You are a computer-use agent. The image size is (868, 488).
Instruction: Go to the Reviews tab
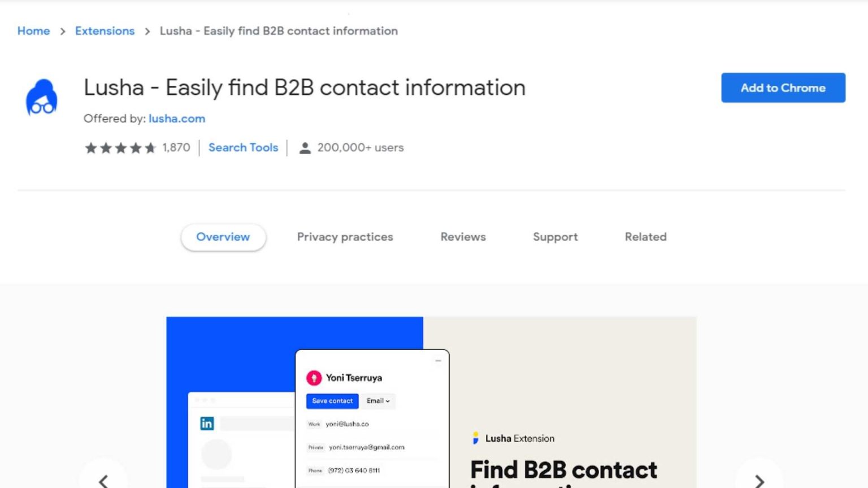[463, 237]
